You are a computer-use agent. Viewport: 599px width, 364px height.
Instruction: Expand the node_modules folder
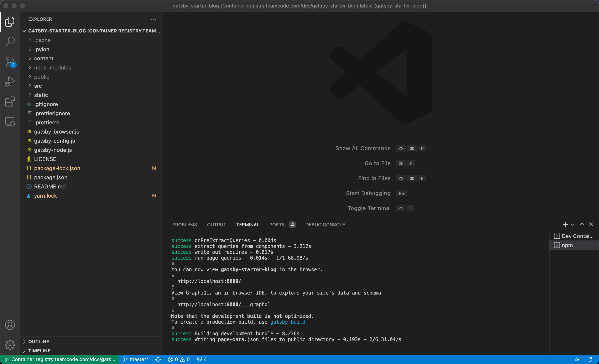(x=52, y=68)
